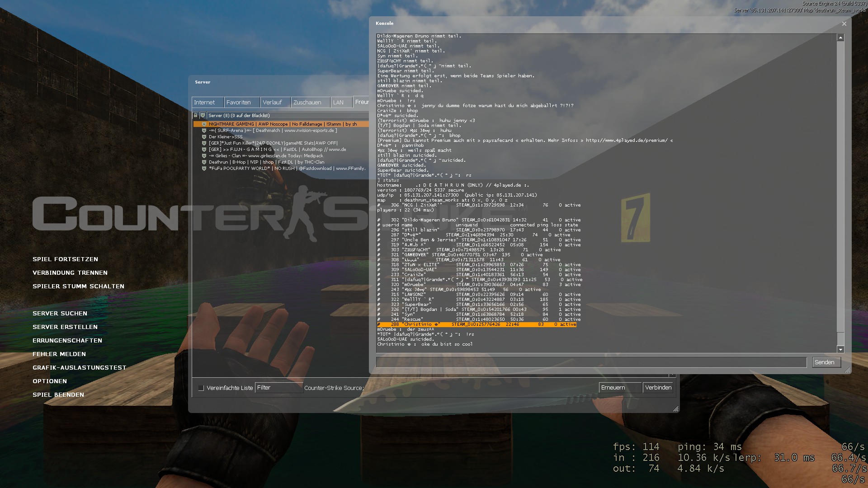Click the Senden button in console
This screenshot has width=868, height=488.
[x=826, y=362]
